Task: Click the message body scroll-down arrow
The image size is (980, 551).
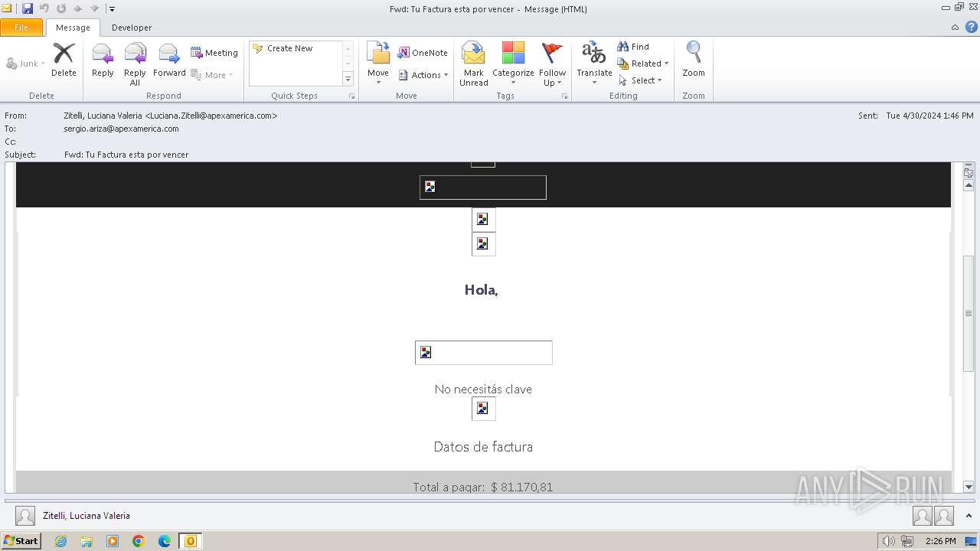Action: (969, 487)
